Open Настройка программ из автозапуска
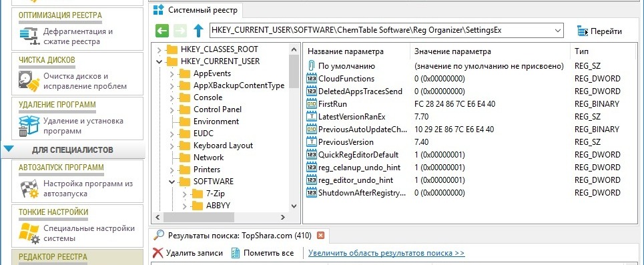Image resolution: width=644 pixels, height=265 pixels. point(88,189)
